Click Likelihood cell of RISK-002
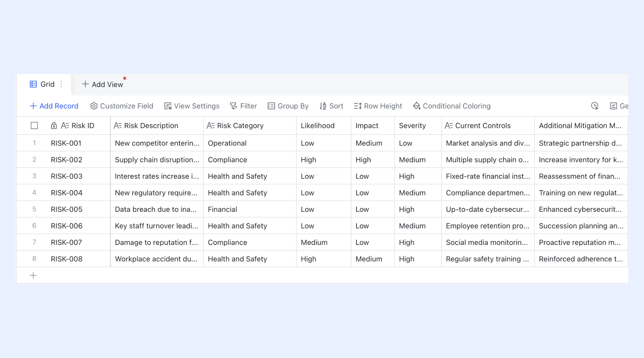This screenshot has width=644, height=358. pyautogui.click(x=324, y=160)
